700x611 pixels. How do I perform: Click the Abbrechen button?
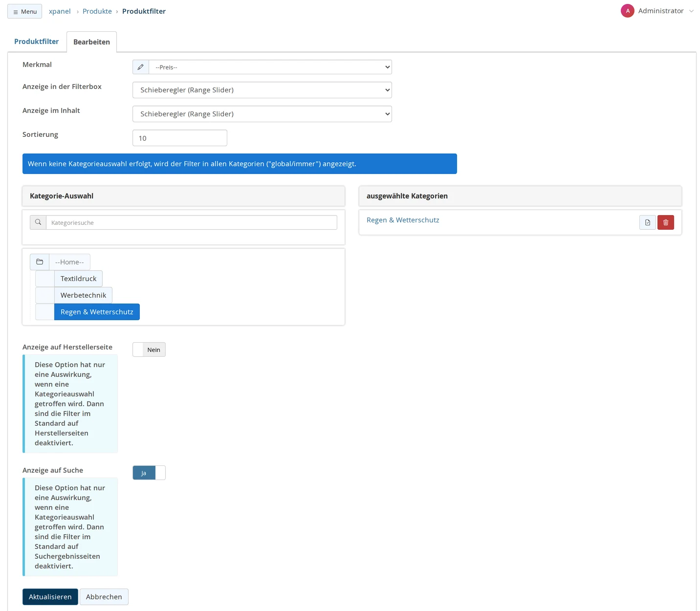pos(104,597)
